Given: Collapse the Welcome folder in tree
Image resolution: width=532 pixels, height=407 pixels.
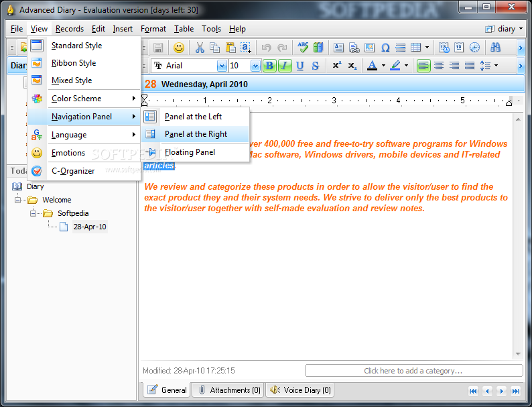Looking at the screenshot, I should point(17,200).
